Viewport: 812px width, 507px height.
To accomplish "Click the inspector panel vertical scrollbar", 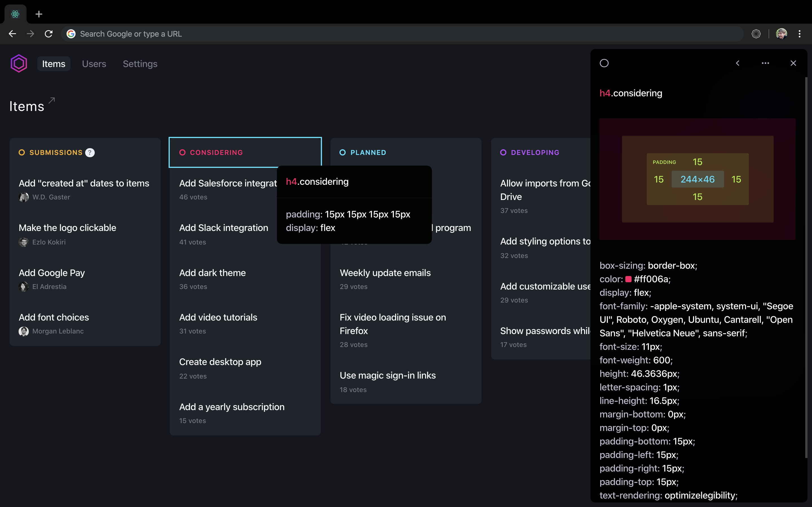I will tap(806, 268).
